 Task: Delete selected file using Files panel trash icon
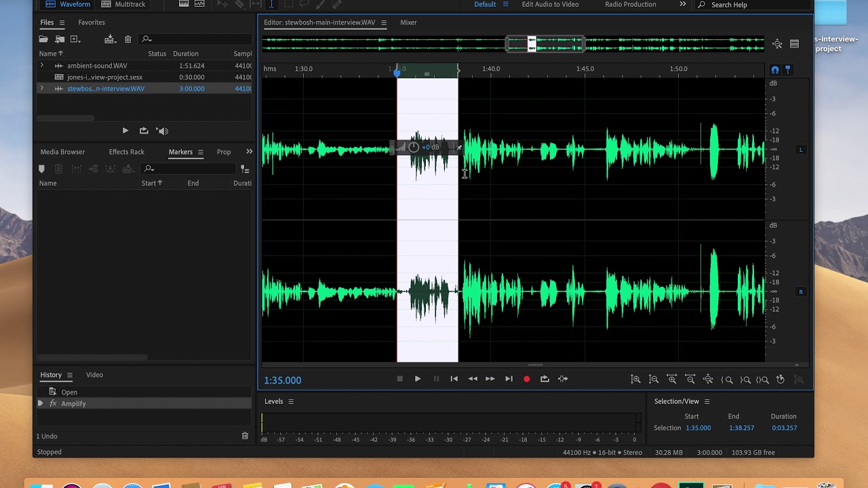click(128, 39)
